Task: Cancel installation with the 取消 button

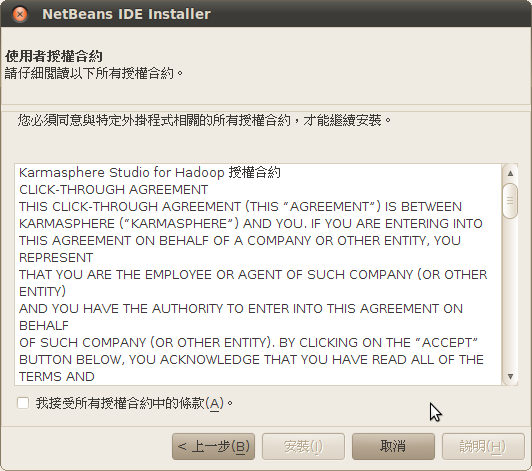Action: point(393,447)
